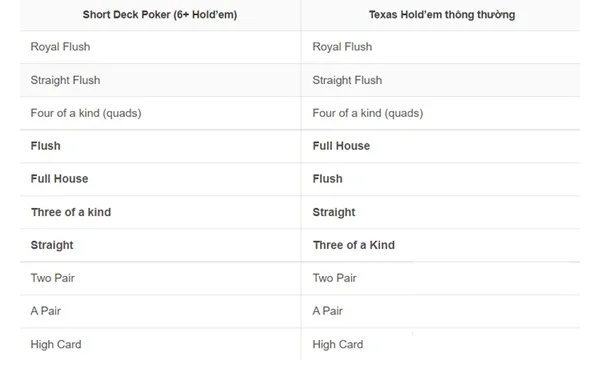The height and width of the screenshot is (378, 600).
Task: Select High Card in Short Deck column
Action: 56,344
